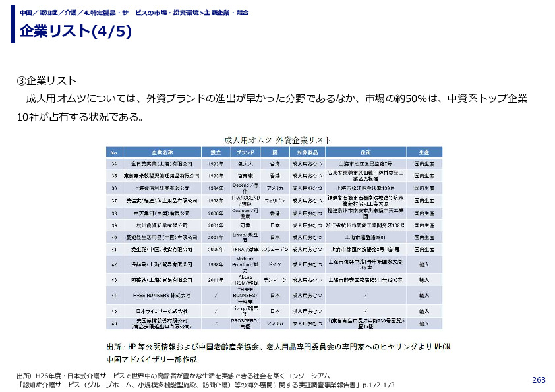Click the year cell 2011年
Screen dimensions: 555x392
pos(216,280)
